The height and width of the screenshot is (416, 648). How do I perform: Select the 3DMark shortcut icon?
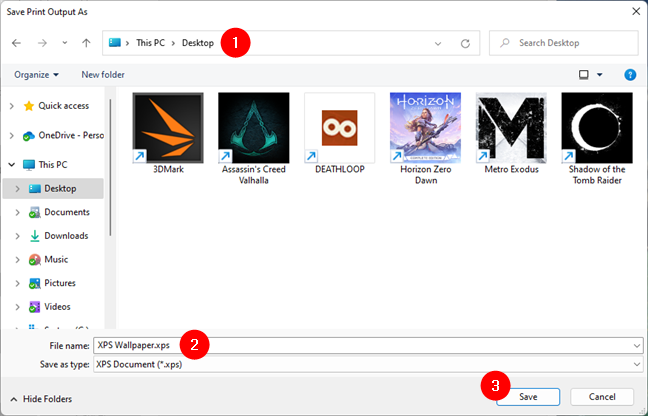coord(168,128)
